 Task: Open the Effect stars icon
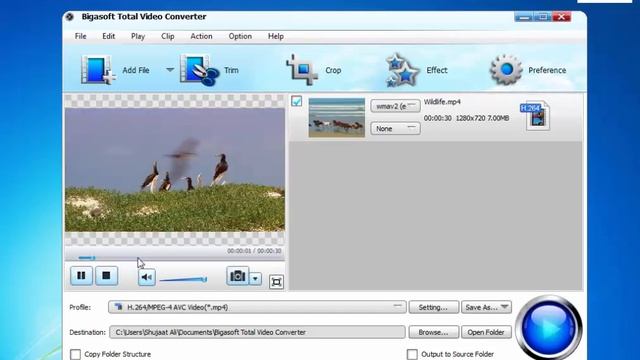click(402, 70)
